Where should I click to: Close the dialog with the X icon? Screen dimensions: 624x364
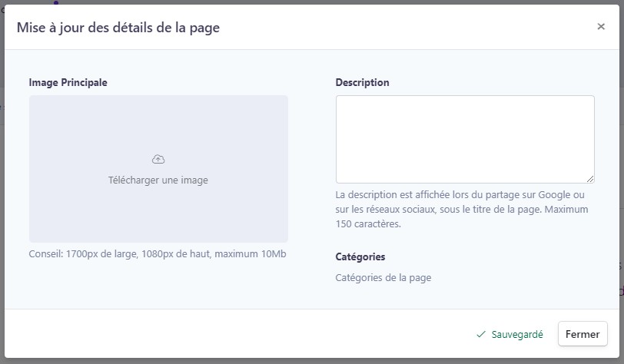(601, 27)
